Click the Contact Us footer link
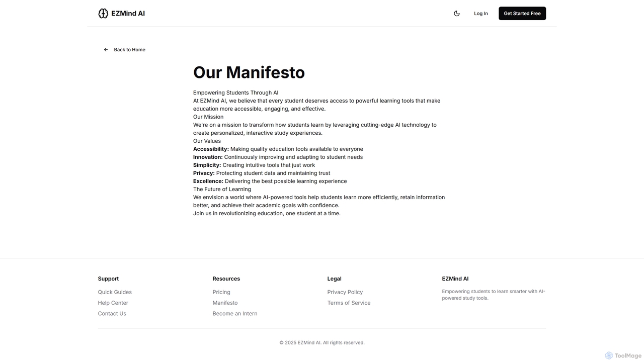 tap(112, 314)
